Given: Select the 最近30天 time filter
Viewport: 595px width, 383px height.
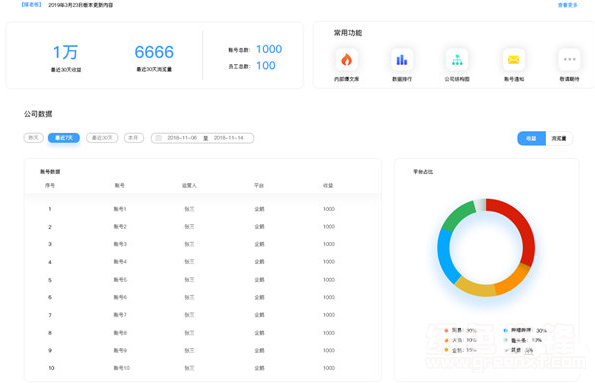Looking at the screenshot, I should (x=102, y=138).
